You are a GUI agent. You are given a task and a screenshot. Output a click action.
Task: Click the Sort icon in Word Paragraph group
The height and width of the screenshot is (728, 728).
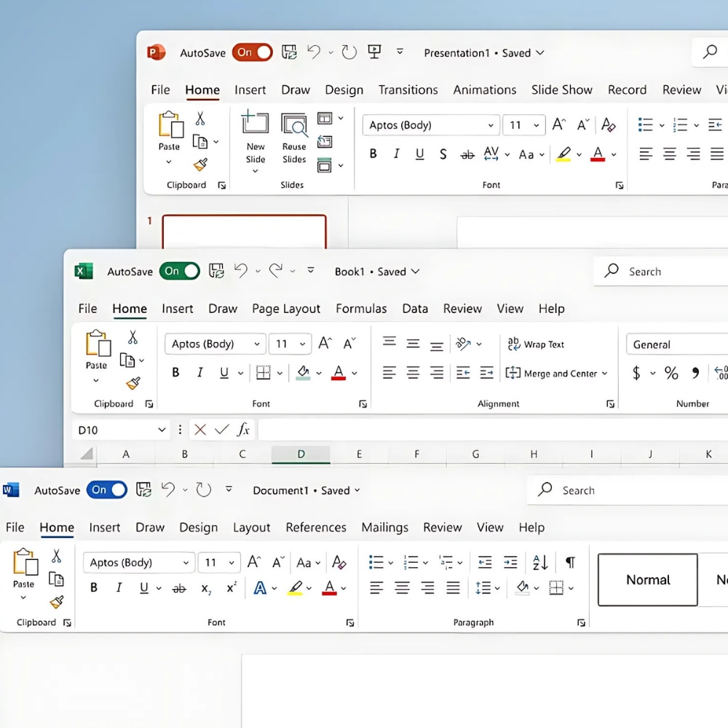540,563
